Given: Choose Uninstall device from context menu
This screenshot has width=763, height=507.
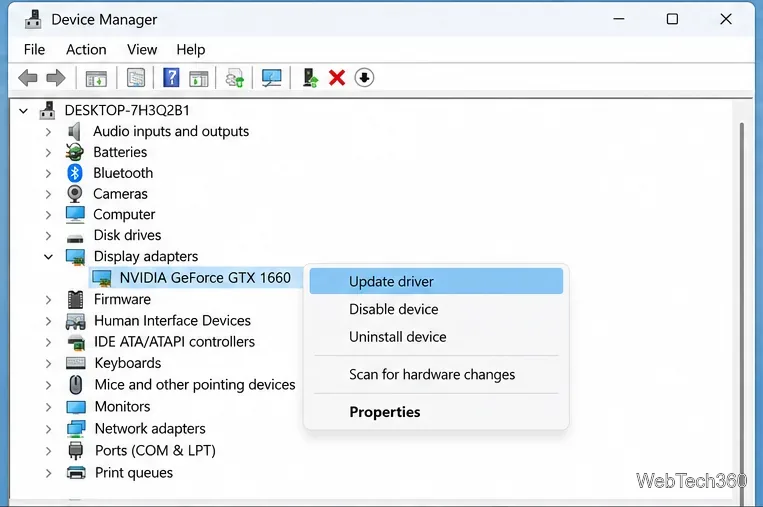Looking at the screenshot, I should [x=436, y=337].
